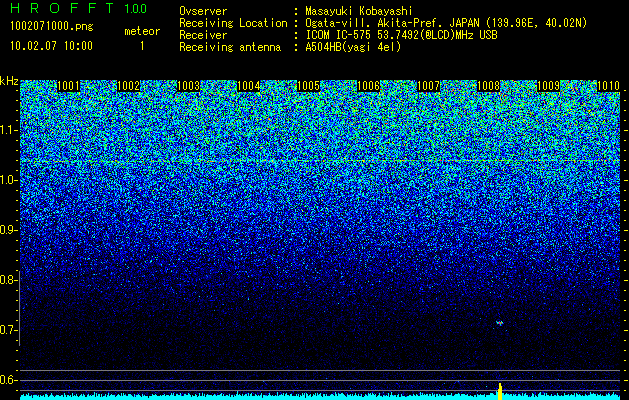Click the 0.7 kHz axis label
Image resolution: width=629 pixels, height=400 pixels.
click(8, 330)
